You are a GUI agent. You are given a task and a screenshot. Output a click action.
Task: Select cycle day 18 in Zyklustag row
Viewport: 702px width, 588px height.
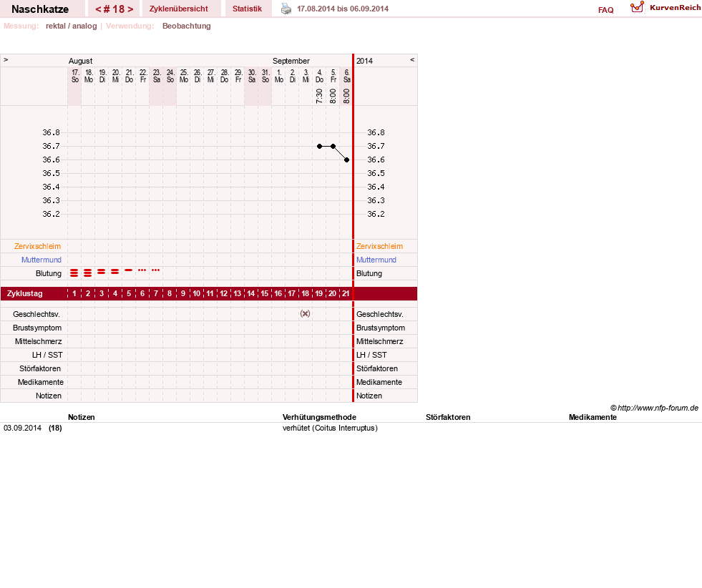point(306,293)
